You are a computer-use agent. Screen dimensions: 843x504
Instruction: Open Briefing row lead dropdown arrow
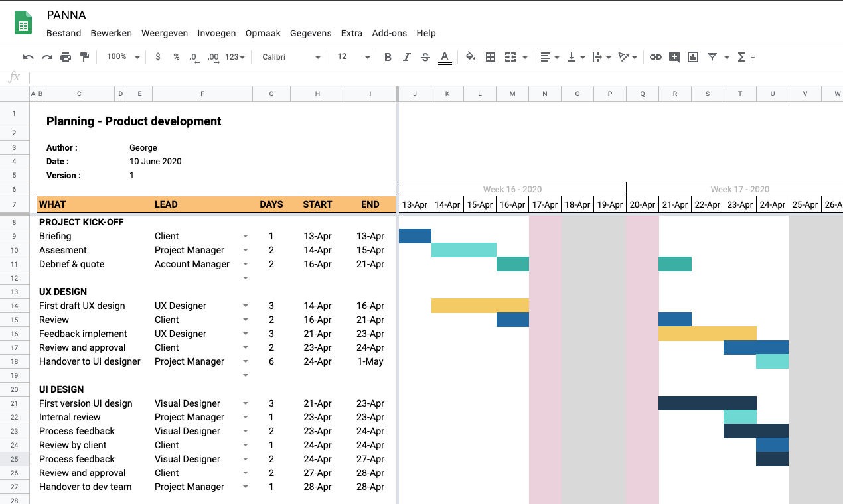[246, 236]
